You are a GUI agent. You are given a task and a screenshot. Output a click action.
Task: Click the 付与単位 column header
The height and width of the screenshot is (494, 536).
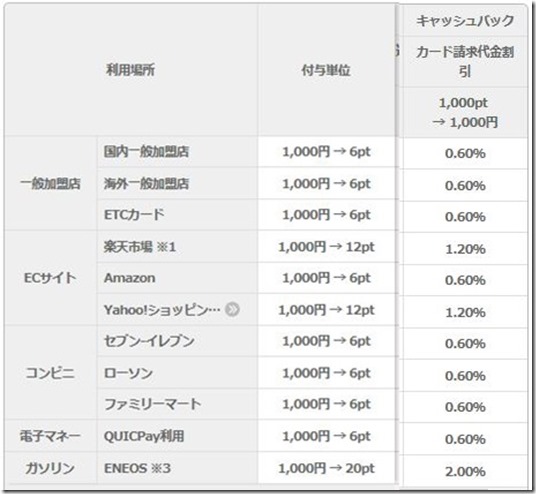coord(326,70)
